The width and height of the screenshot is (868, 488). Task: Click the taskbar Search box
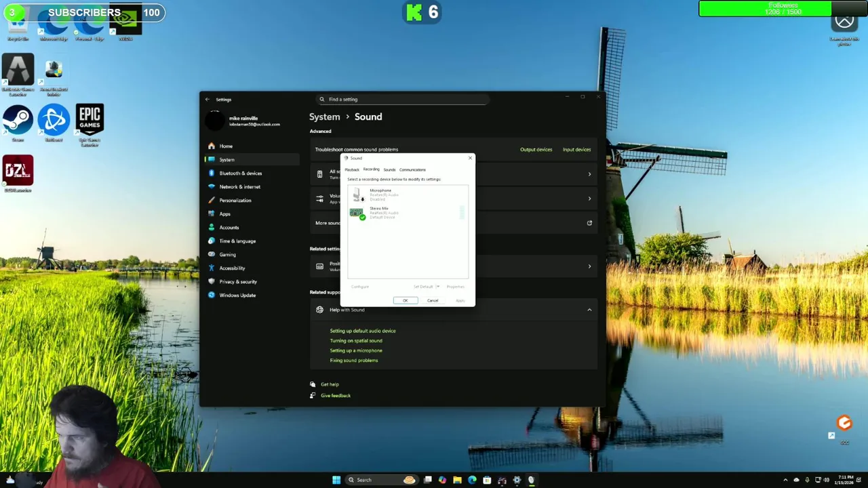coord(382,480)
